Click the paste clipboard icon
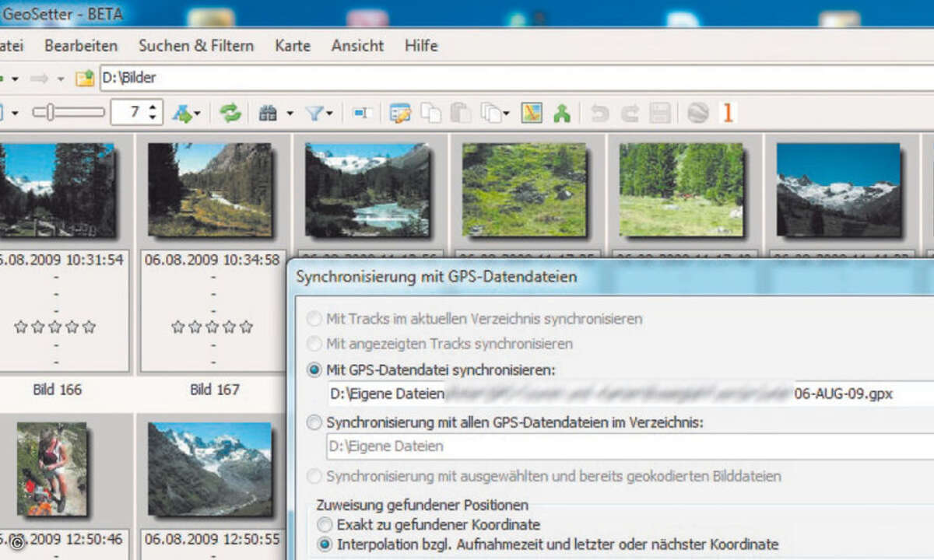 [x=461, y=114]
